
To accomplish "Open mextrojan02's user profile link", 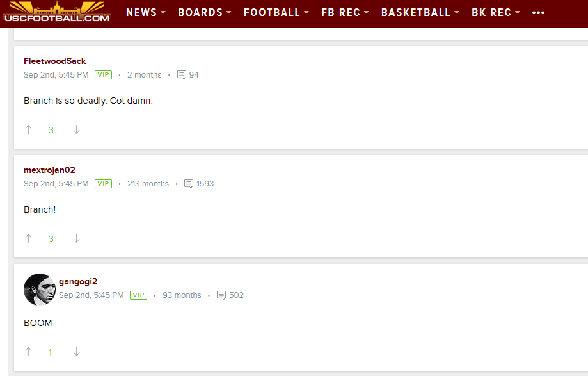I will [x=49, y=170].
